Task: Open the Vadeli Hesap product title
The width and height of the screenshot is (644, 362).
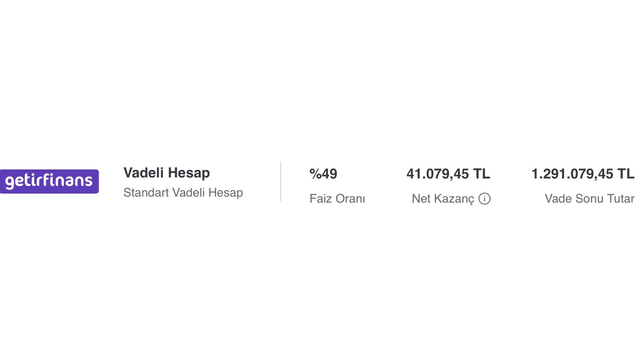Action: (167, 172)
